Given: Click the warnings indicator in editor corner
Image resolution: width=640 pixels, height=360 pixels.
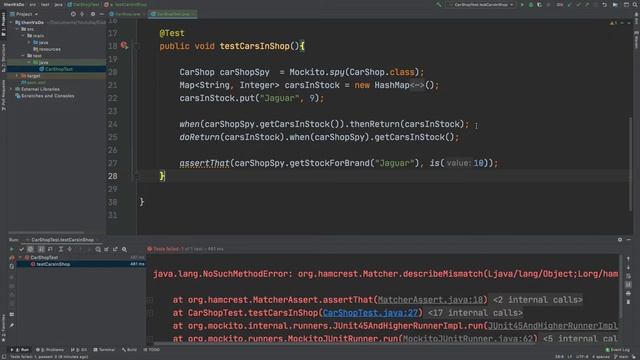Looking at the screenshot, I should pyautogui.click(x=613, y=23).
